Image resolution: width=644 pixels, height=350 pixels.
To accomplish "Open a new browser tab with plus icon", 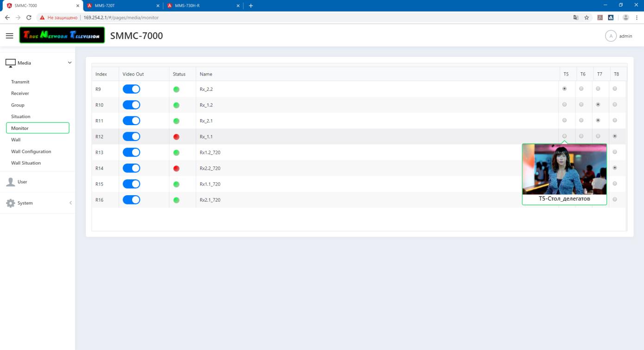I will coord(251,6).
